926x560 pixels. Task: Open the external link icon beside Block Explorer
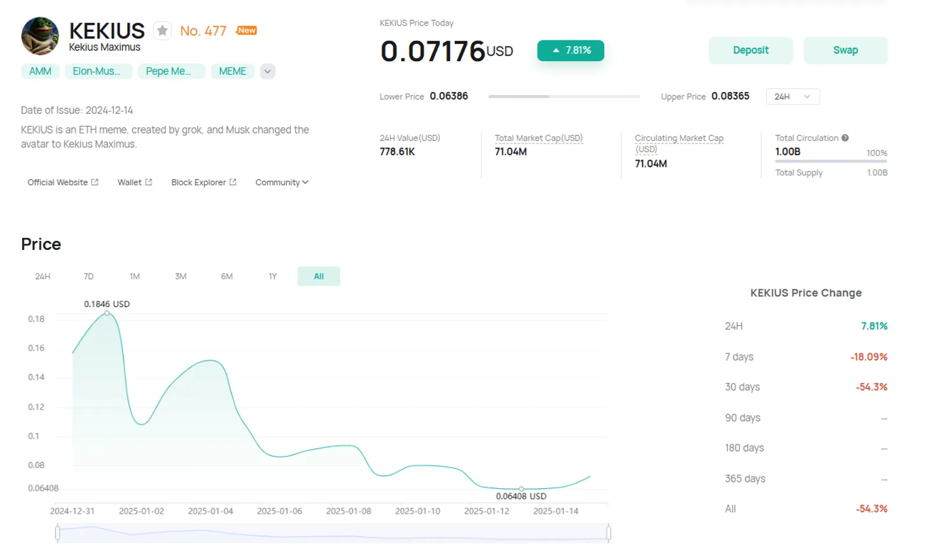233,182
